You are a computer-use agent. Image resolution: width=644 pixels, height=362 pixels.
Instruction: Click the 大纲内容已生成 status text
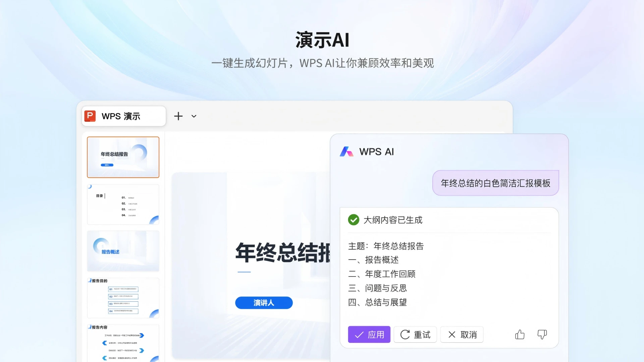(x=393, y=220)
